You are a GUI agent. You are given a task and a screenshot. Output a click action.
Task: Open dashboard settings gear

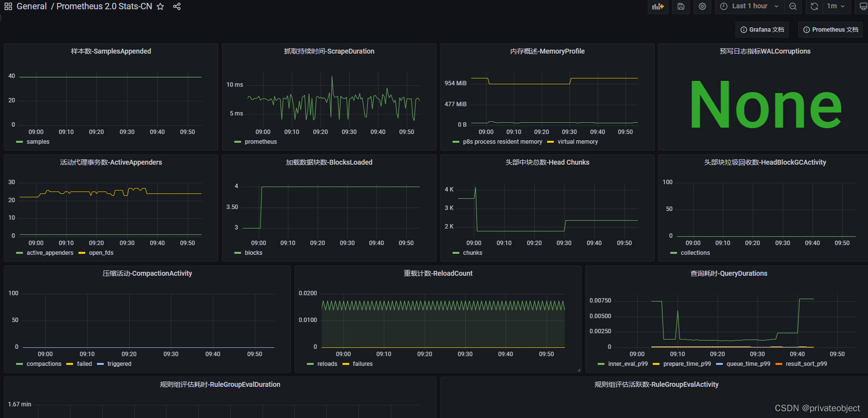[702, 6]
